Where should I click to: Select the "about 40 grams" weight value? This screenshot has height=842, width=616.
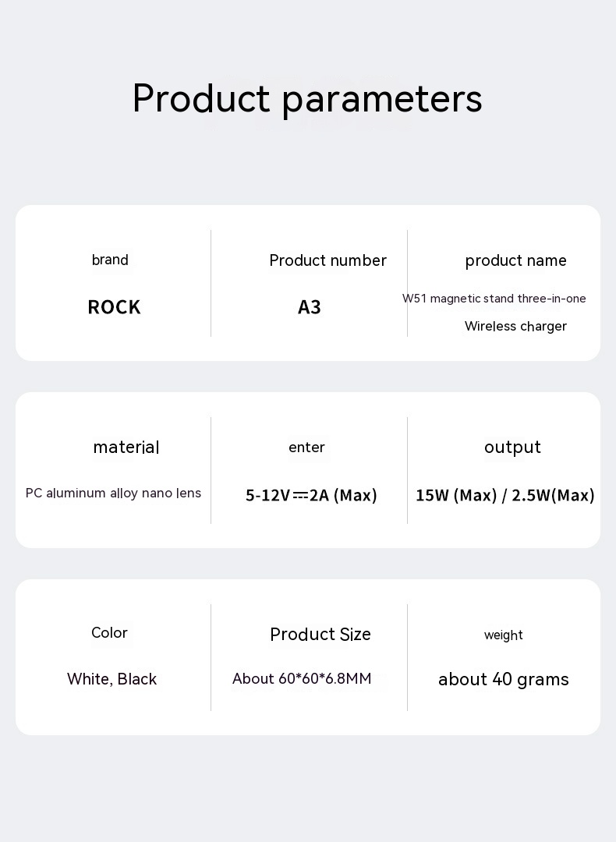503,680
